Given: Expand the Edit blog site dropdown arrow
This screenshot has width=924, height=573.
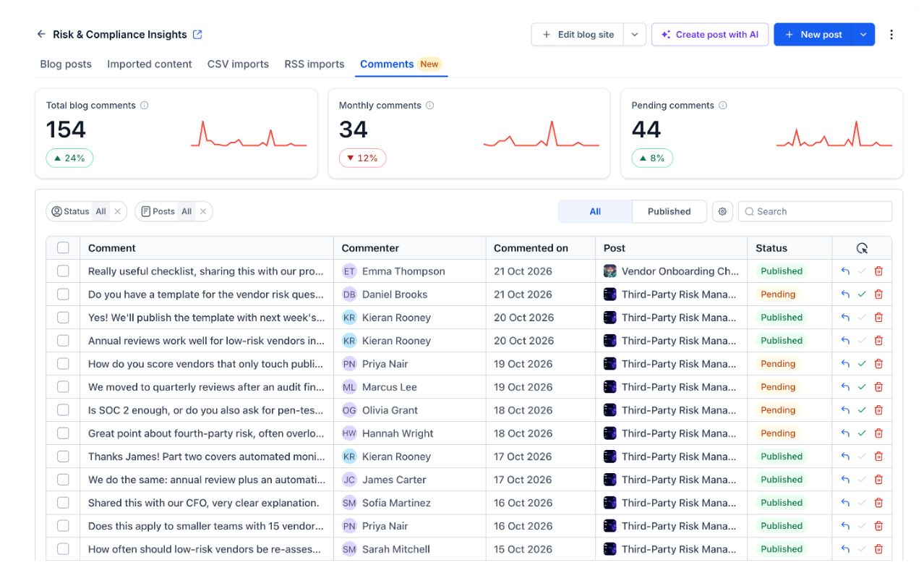Looking at the screenshot, I should tap(634, 35).
